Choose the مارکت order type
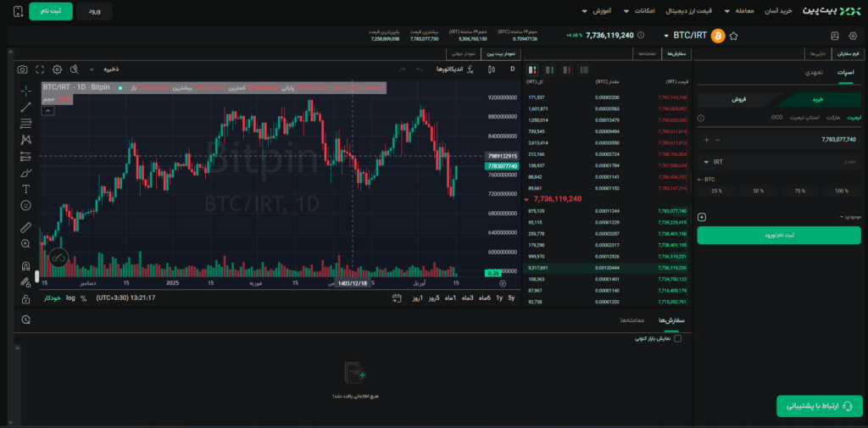 (x=832, y=117)
